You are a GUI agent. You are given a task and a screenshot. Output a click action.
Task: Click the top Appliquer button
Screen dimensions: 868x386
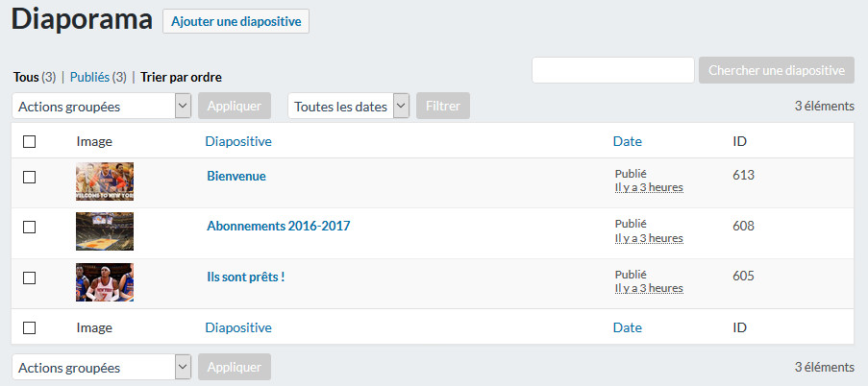pyautogui.click(x=235, y=107)
